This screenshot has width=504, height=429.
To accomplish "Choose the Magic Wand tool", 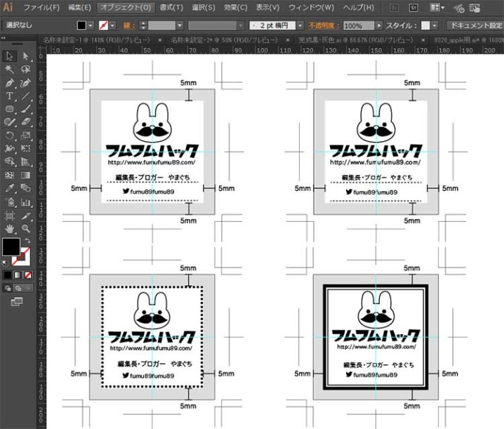I will pos(9,69).
